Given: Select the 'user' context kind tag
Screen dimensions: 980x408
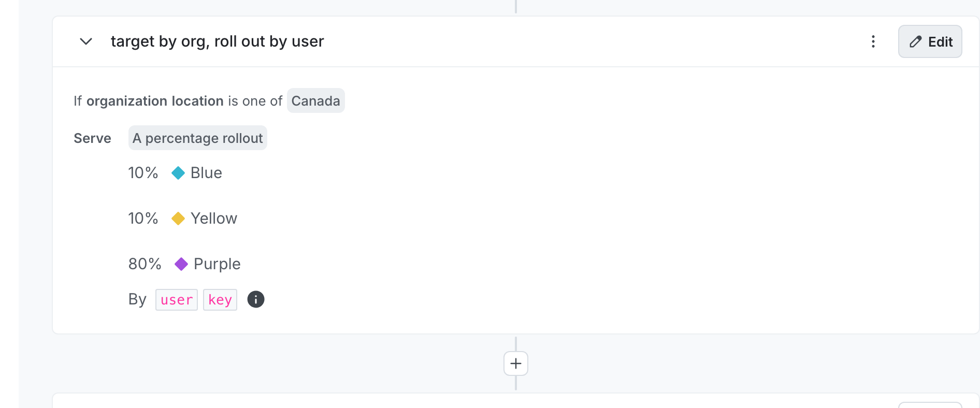Looking at the screenshot, I should click(x=176, y=299).
